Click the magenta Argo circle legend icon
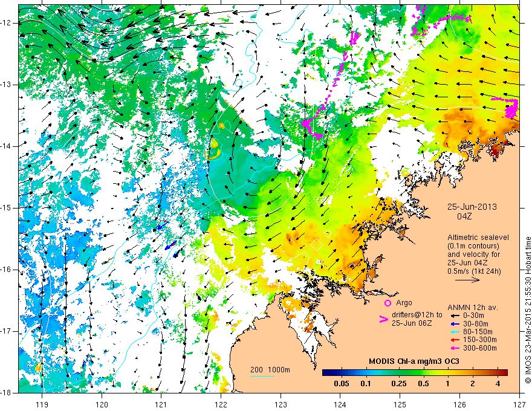Screen dimensions: 532x411 point(388,303)
